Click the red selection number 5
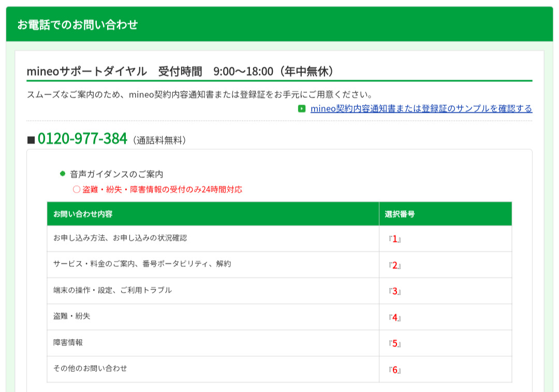559x392 pixels. pos(394,343)
